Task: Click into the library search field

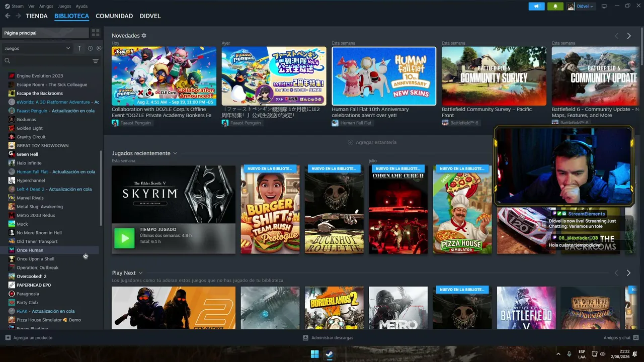Action: [x=50, y=61]
